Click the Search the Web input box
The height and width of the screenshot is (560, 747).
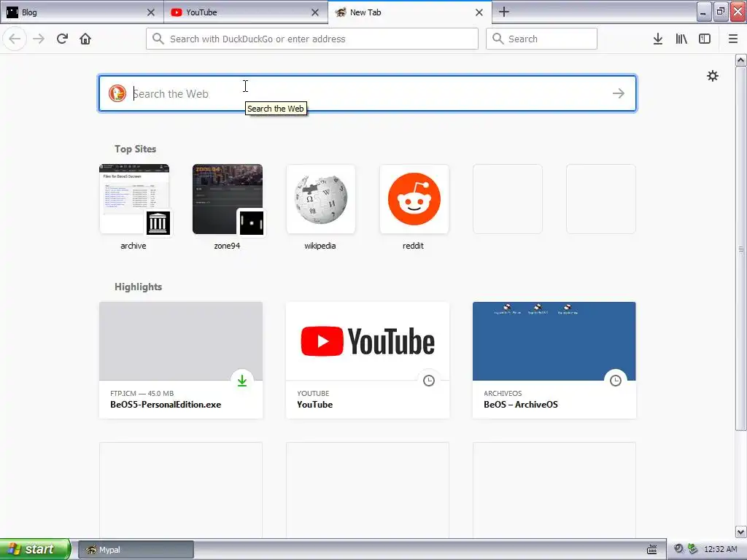[x=368, y=93]
